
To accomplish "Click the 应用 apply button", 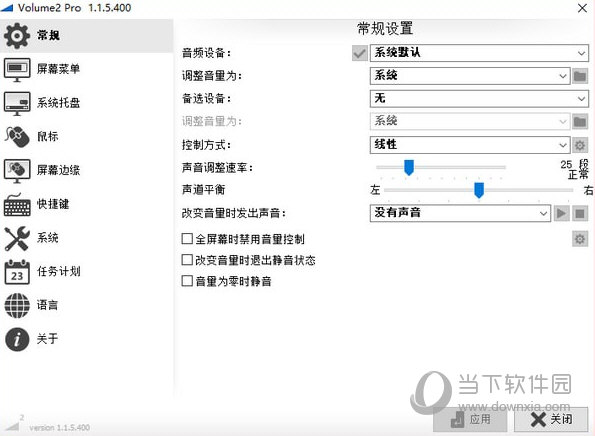I will click(470, 419).
